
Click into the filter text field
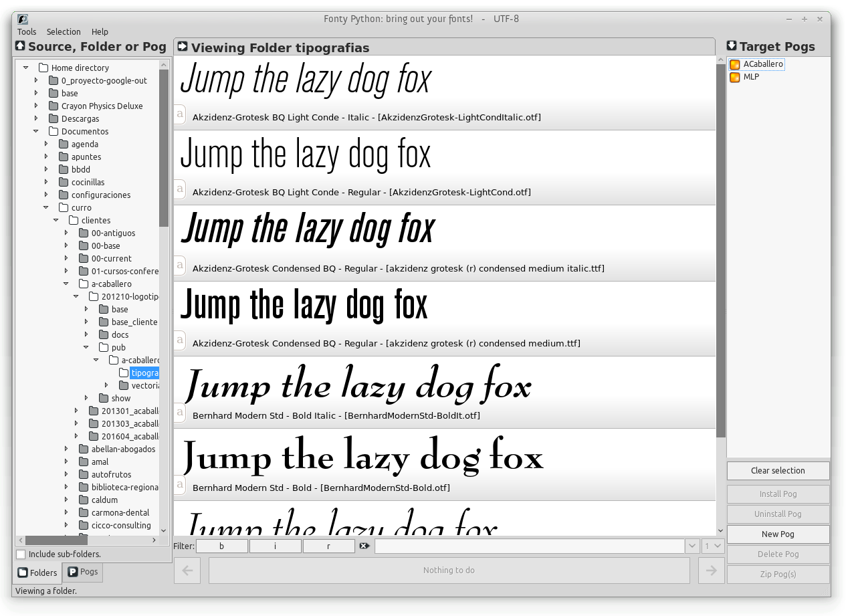(x=528, y=546)
